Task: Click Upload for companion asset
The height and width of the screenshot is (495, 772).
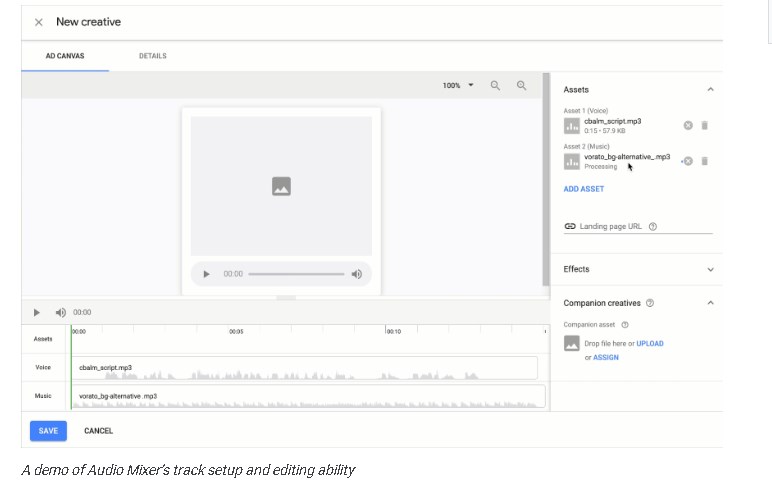Action: tap(650, 344)
